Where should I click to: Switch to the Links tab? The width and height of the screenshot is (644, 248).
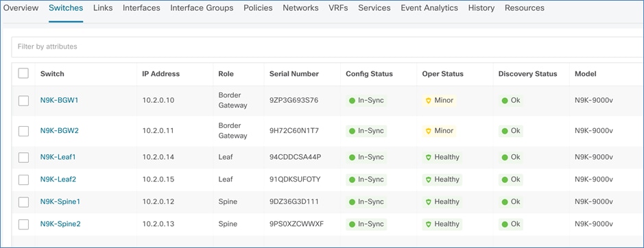click(103, 8)
